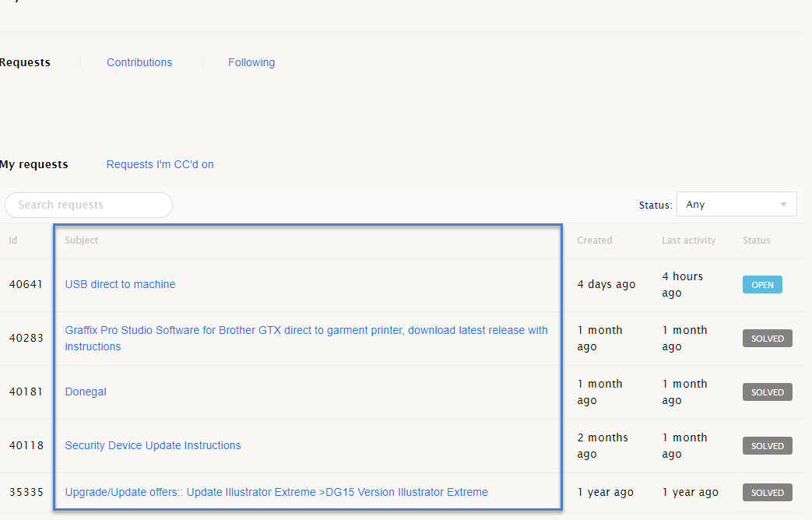812x520 pixels.
Task: Click the 'Status:' label
Action: coord(656,205)
